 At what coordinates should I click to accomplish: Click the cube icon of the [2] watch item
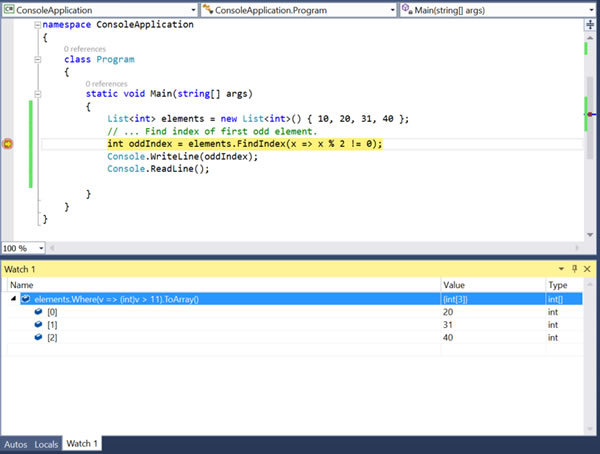click(38, 337)
